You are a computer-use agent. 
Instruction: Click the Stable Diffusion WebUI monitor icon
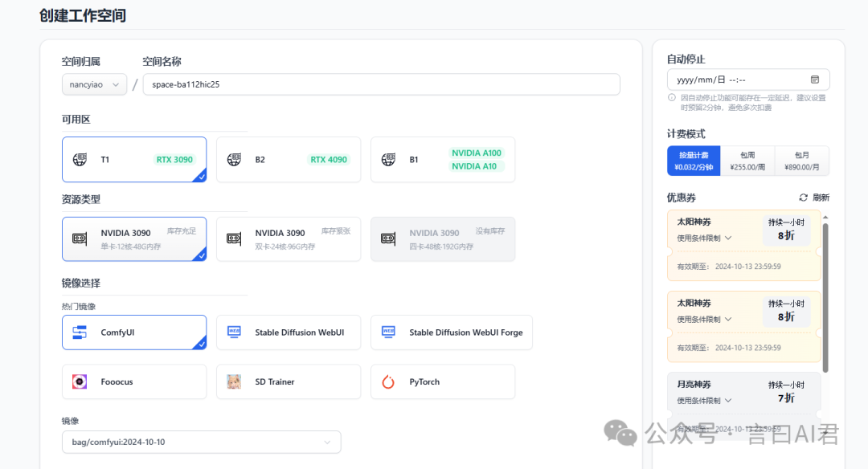point(234,332)
